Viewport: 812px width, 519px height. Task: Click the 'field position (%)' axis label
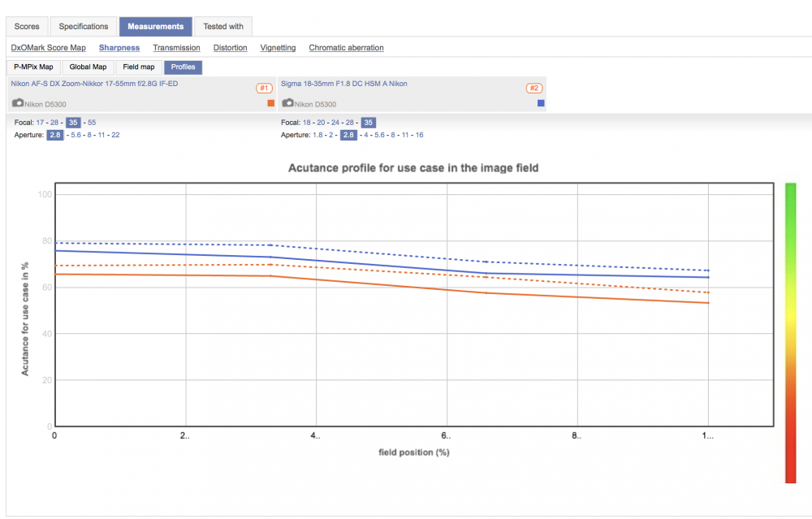(414, 452)
